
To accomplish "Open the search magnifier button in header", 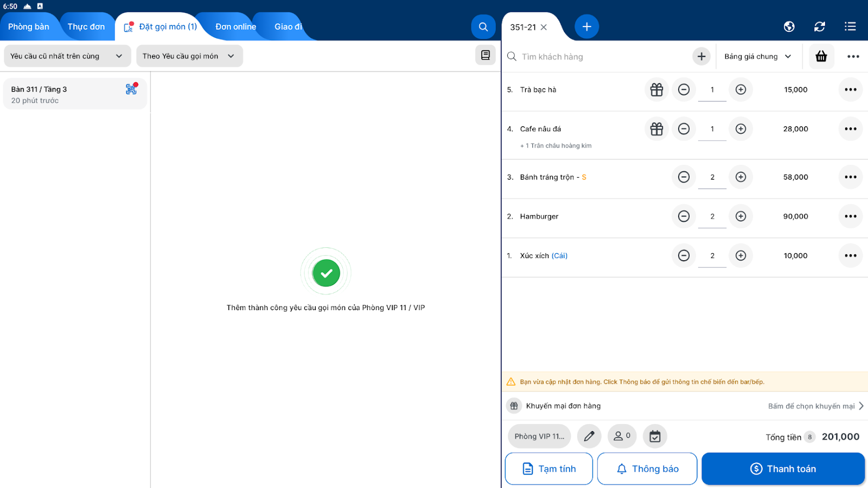I will point(483,27).
